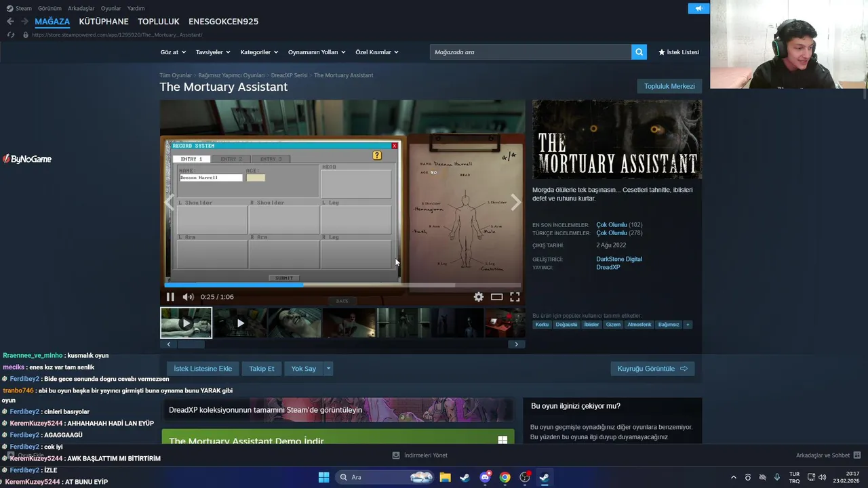Open DreadXP collection banner
The image size is (868, 488).
pos(338,409)
